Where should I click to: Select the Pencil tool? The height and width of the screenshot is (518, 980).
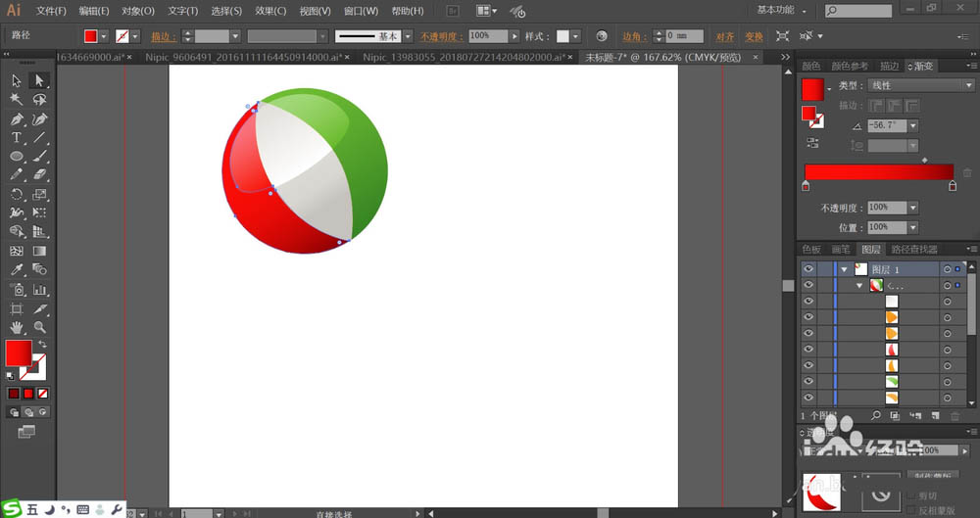[17, 175]
